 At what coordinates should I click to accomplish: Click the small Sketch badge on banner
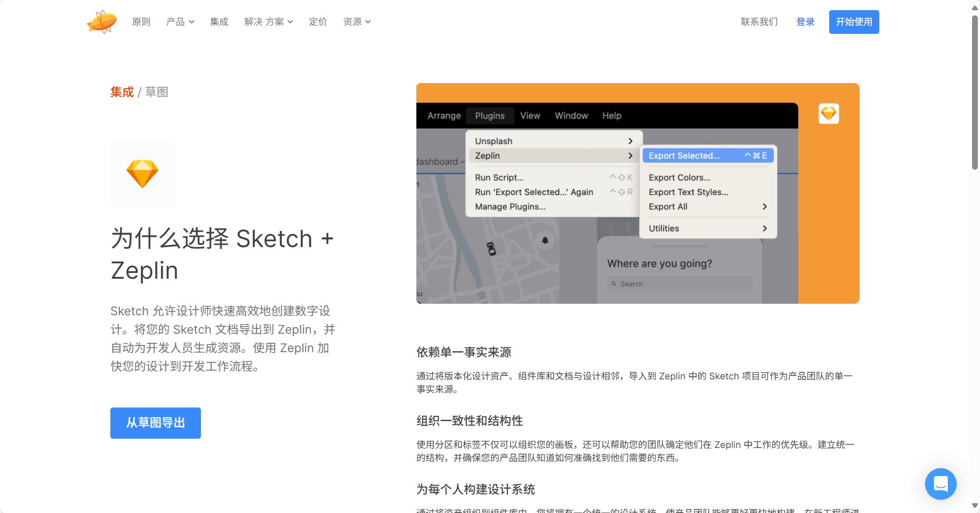point(828,114)
